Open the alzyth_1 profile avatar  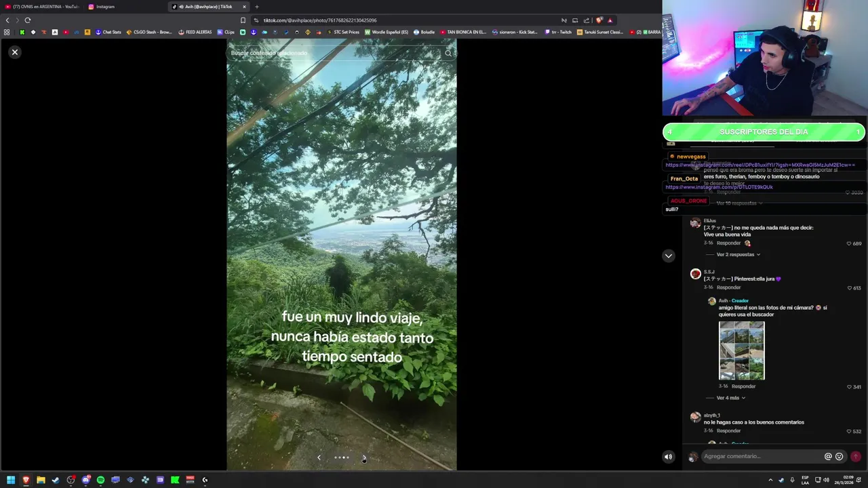click(695, 417)
